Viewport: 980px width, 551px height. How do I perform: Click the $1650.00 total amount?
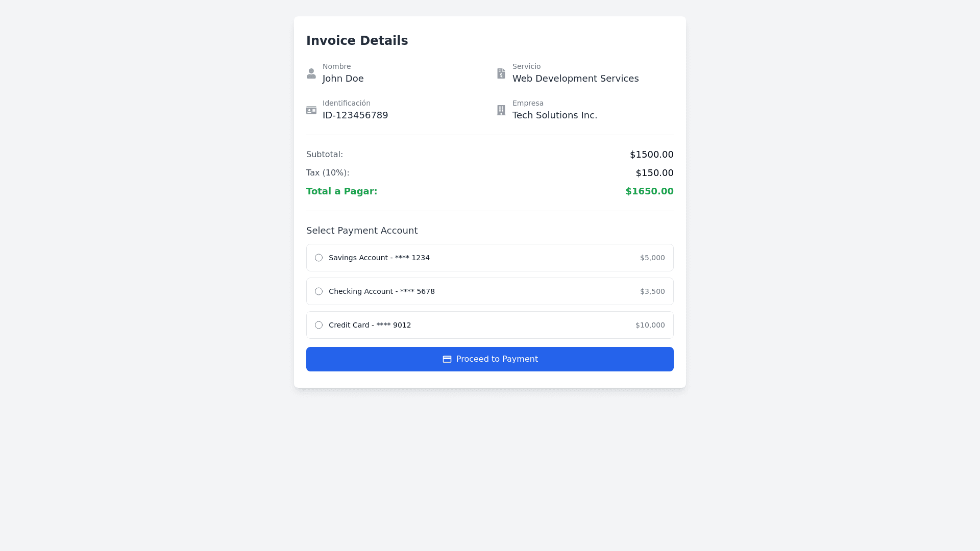point(649,191)
